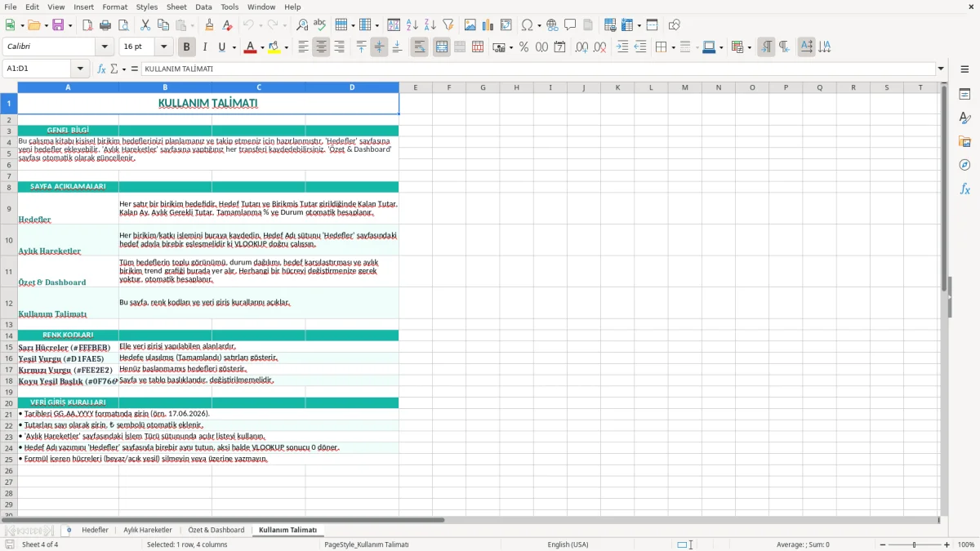Export directly as PDF icon
Image resolution: width=980 pixels, height=551 pixels.
point(87,25)
